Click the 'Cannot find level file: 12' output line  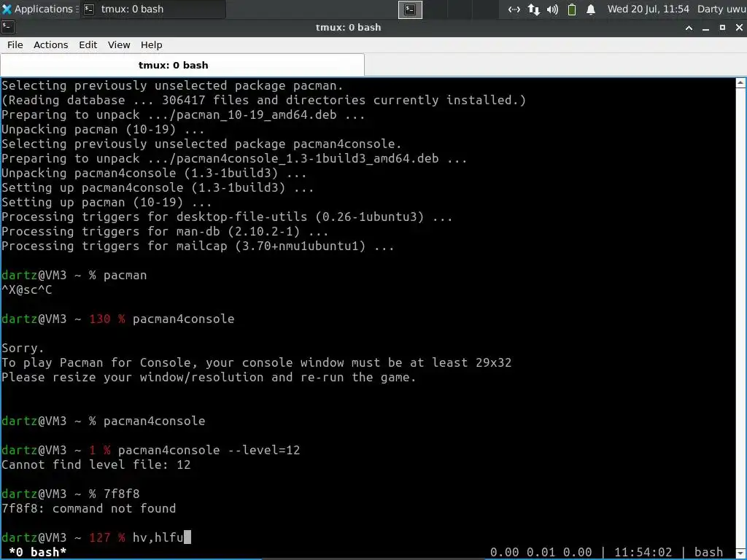[x=96, y=464]
